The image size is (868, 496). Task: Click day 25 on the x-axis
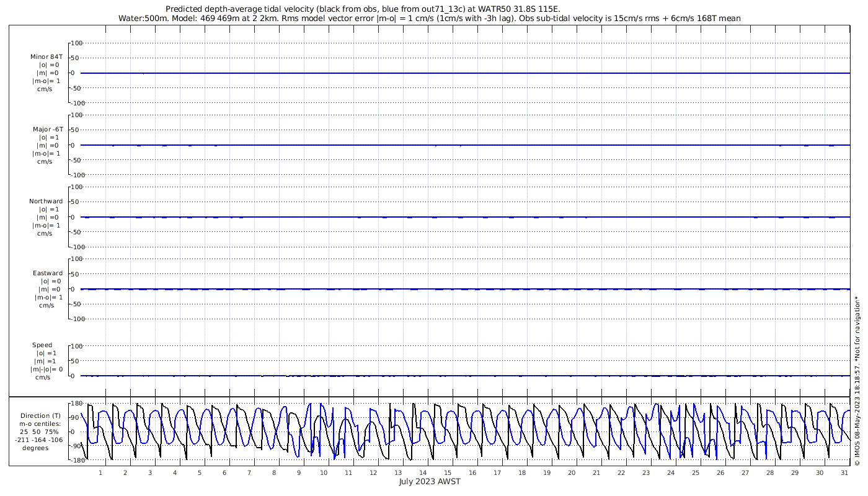(696, 472)
